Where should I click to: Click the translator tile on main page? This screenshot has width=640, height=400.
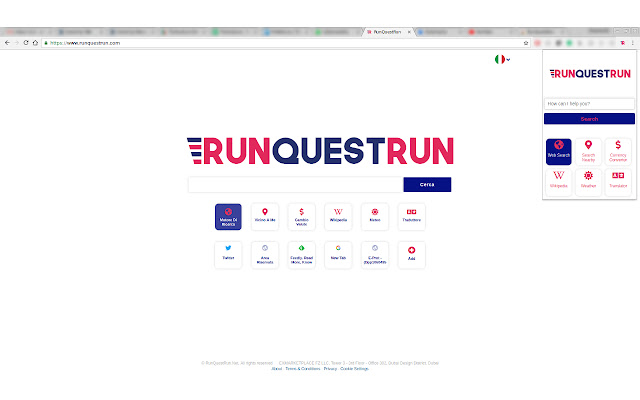click(x=411, y=217)
